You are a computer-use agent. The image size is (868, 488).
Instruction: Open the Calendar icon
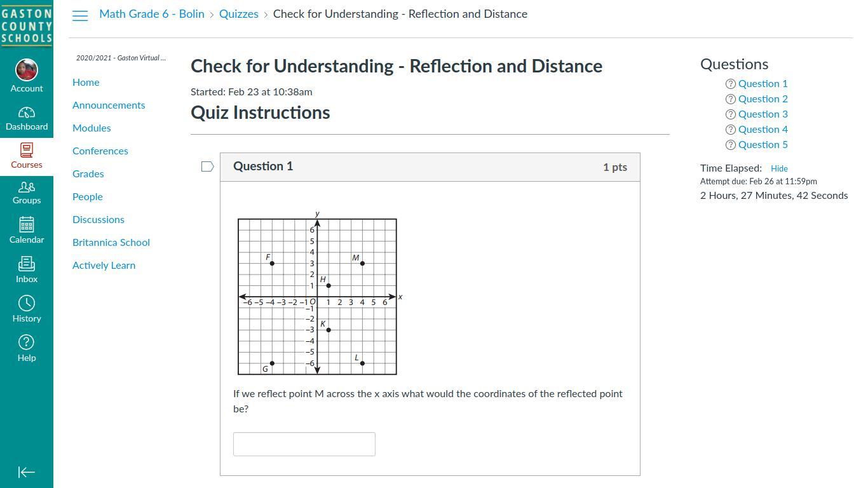tap(27, 225)
